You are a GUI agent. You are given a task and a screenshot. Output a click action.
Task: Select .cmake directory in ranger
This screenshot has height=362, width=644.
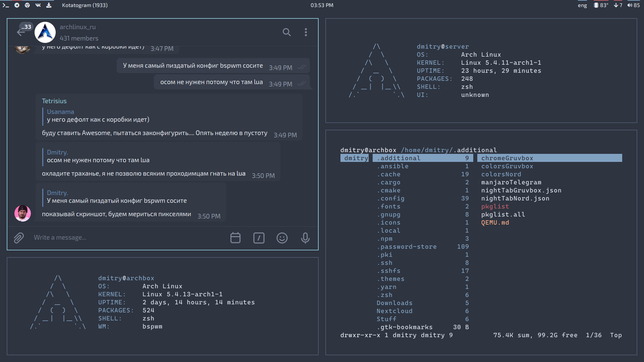point(423,190)
